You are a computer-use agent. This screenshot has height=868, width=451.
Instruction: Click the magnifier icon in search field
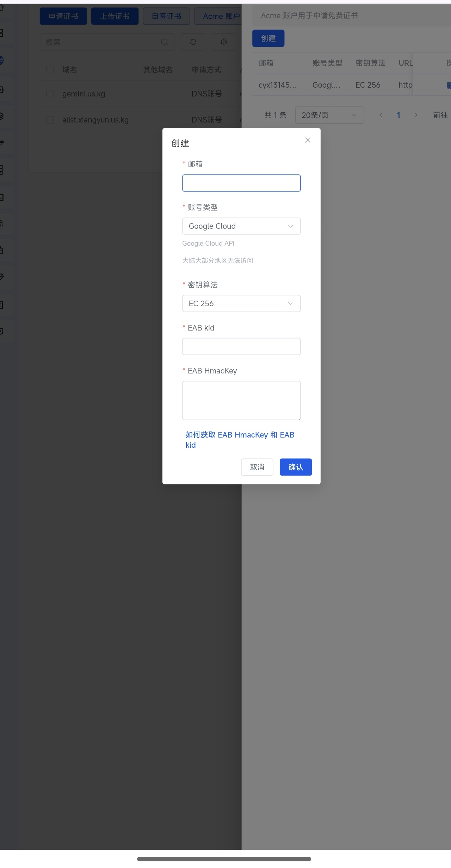click(164, 42)
